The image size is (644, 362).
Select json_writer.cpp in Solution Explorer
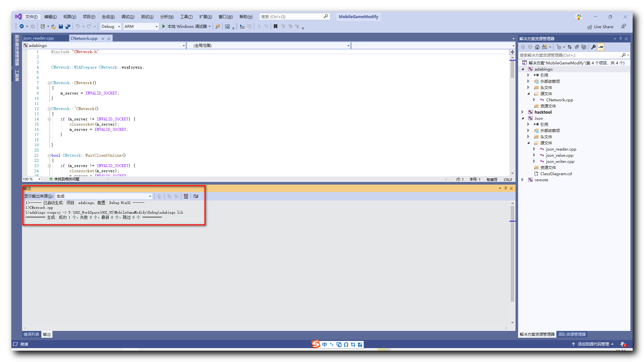pyautogui.click(x=560, y=161)
